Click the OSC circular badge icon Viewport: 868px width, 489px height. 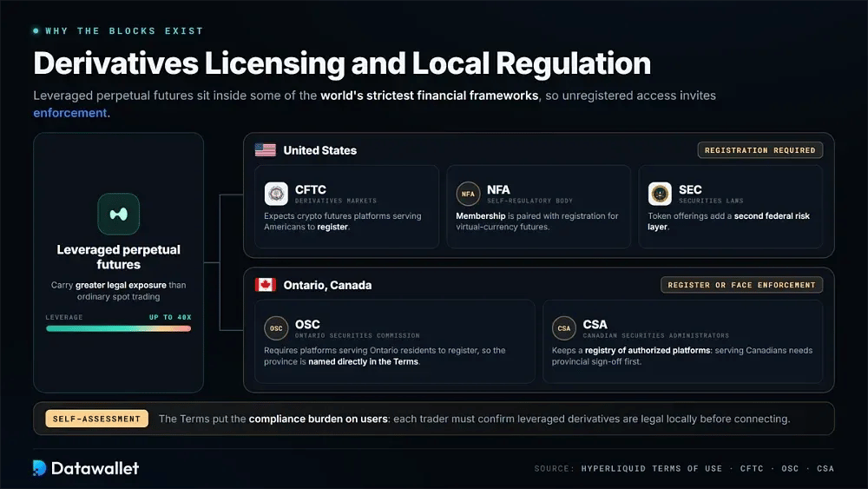(276, 328)
